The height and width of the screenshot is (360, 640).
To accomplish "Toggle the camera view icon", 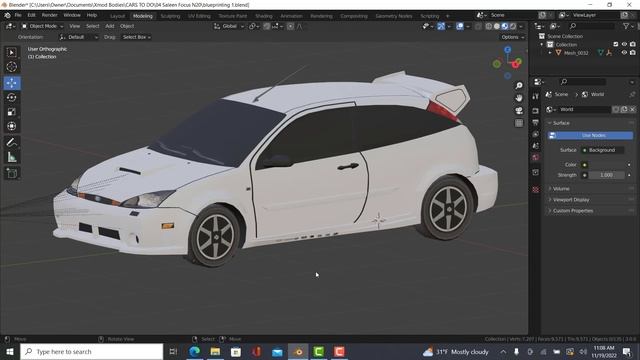I will click(519, 111).
